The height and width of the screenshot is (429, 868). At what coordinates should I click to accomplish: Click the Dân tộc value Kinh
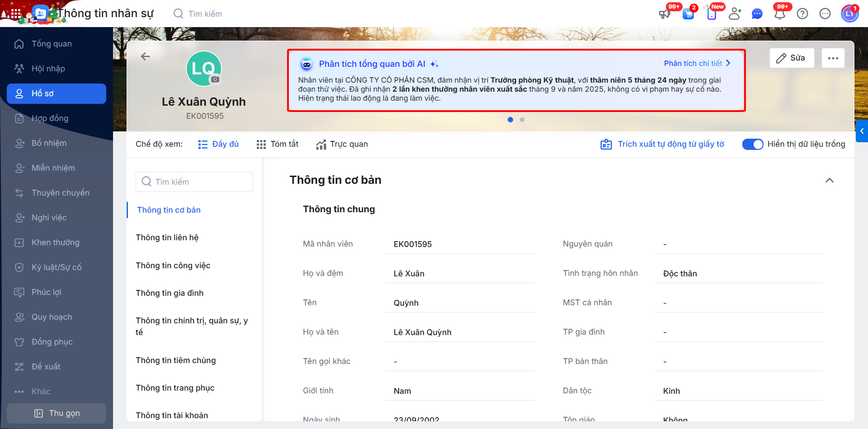[x=671, y=391]
